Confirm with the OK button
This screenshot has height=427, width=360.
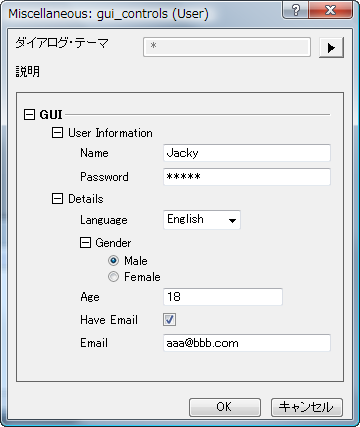pos(225,407)
